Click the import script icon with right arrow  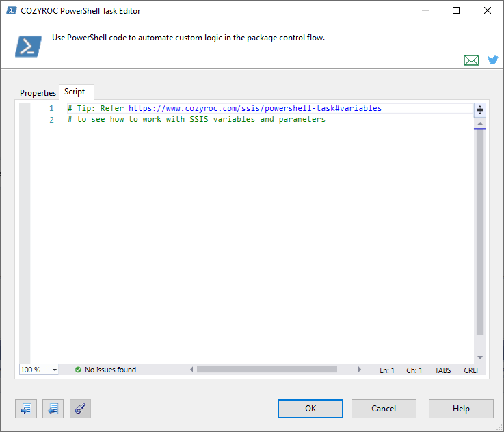pos(26,409)
